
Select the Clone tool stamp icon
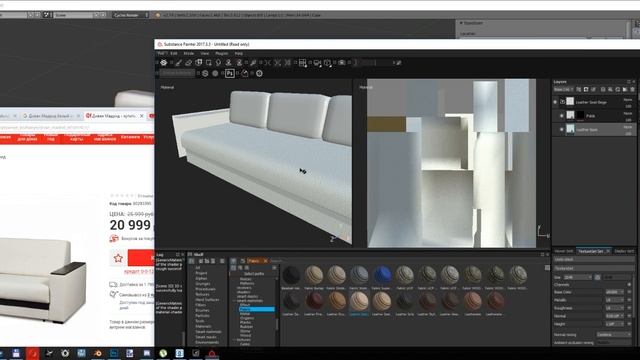coord(229,62)
